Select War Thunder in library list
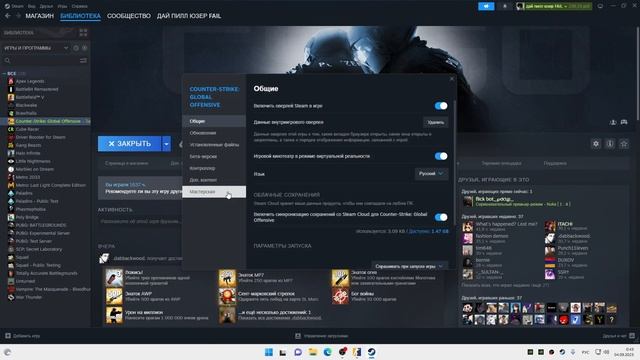This screenshot has width=640, height=360. pos(29,297)
